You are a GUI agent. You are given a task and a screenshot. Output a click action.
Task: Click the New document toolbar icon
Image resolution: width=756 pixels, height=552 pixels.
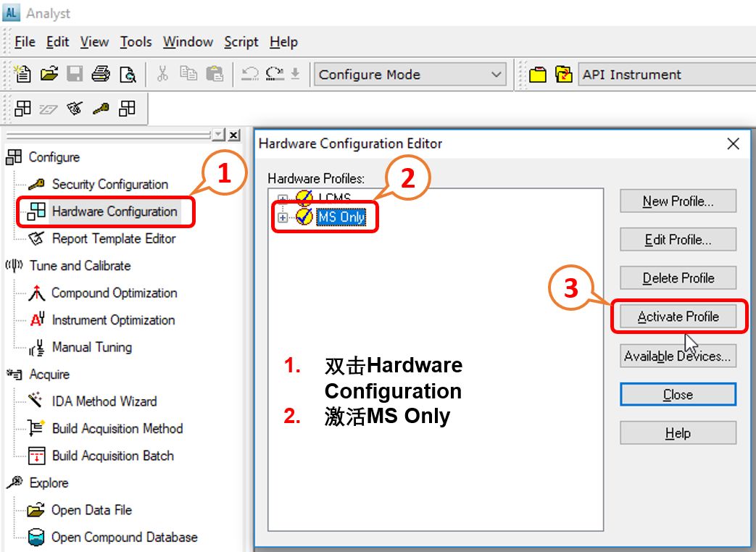pyautogui.click(x=22, y=74)
